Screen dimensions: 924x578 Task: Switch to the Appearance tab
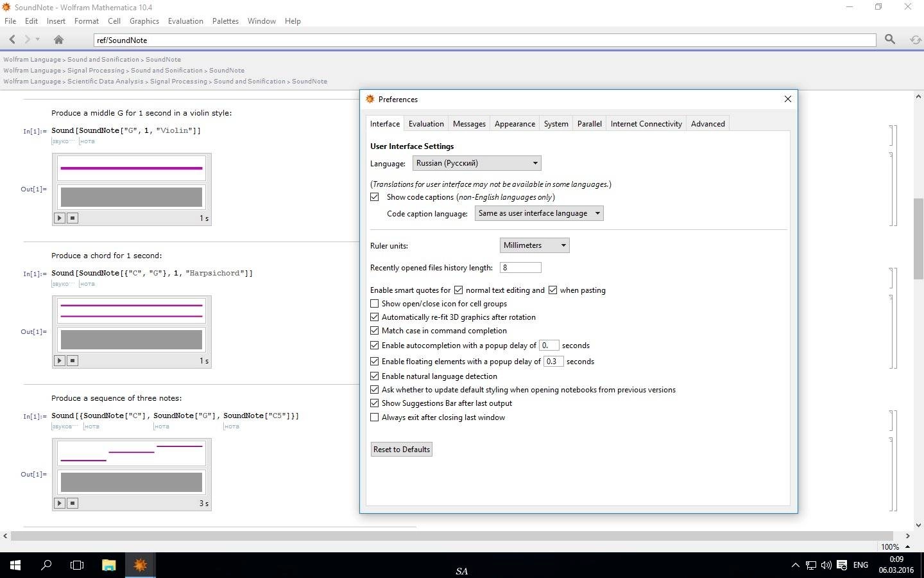tap(515, 124)
